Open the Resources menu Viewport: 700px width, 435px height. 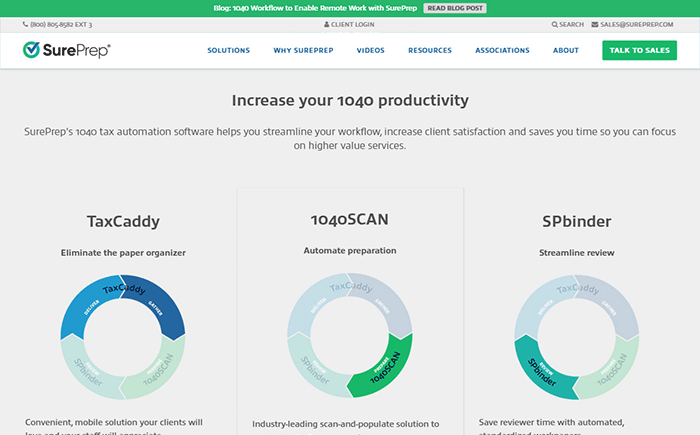(x=430, y=50)
